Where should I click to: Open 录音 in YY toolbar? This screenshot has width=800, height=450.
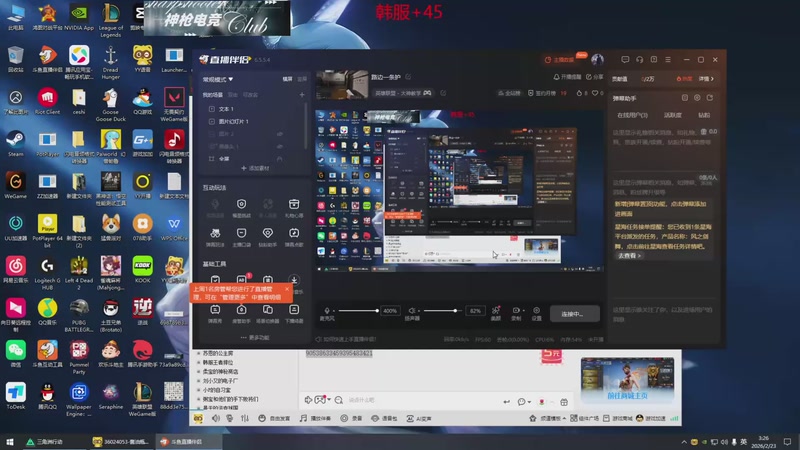click(x=352, y=418)
